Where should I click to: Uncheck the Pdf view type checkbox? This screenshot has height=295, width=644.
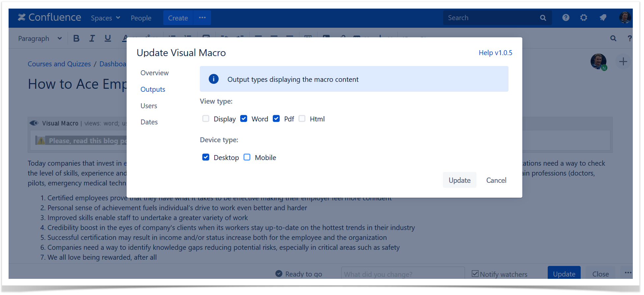[276, 118]
